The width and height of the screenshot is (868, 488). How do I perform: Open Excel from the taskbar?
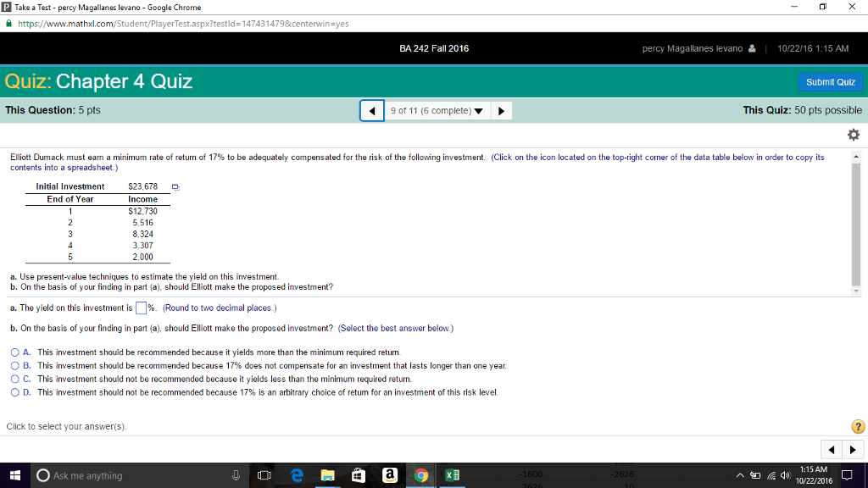[453, 475]
